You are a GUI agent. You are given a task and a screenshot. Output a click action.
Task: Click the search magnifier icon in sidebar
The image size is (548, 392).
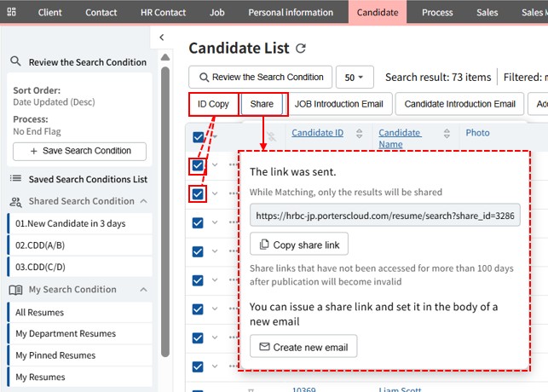(x=15, y=61)
